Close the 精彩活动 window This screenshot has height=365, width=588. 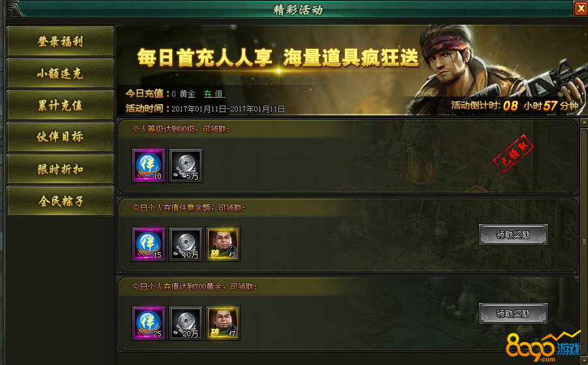[581, 8]
